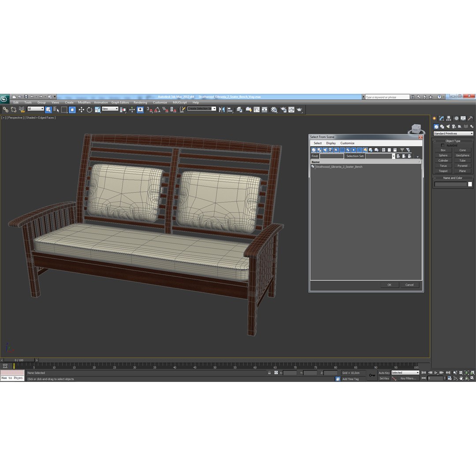The height and width of the screenshot is (476, 476).
Task: Collapse the Name and Color rollout
Action: pyautogui.click(x=453, y=178)
